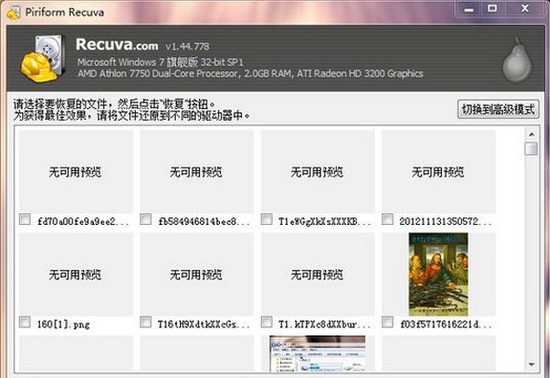This screenshot has height=378, width=550.
Task: Switch to advanced mode with 切换到高级模式 button
Action: click(498, 109)
